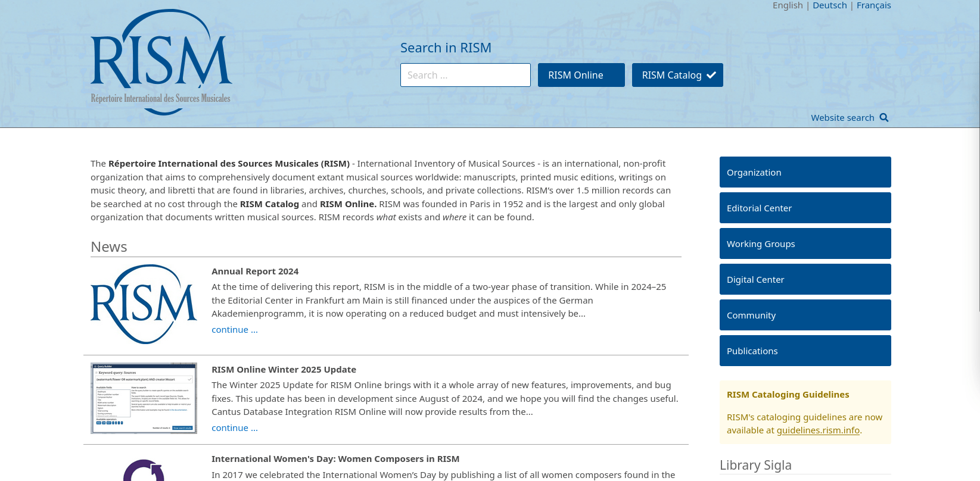
Task: Follow the guidelines.rism.info link
Action: coord(818,430)
